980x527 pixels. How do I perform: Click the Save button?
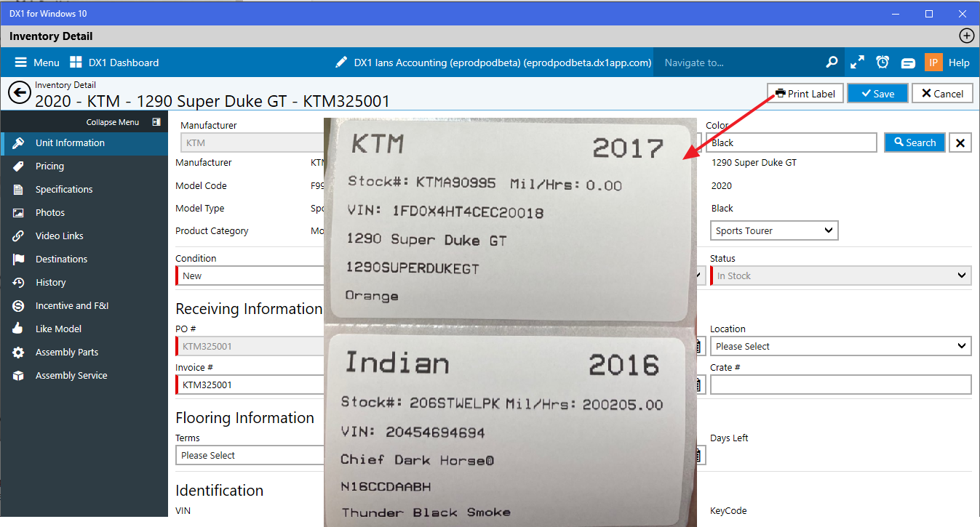coord(877,93)
